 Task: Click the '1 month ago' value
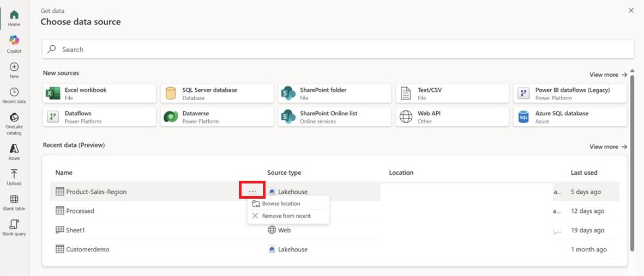pos(588,249)
